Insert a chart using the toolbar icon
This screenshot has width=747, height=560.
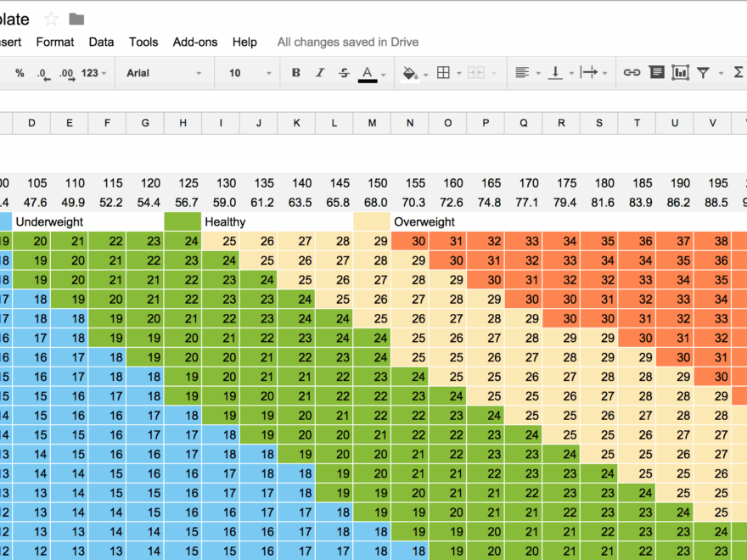click(680, 73)
